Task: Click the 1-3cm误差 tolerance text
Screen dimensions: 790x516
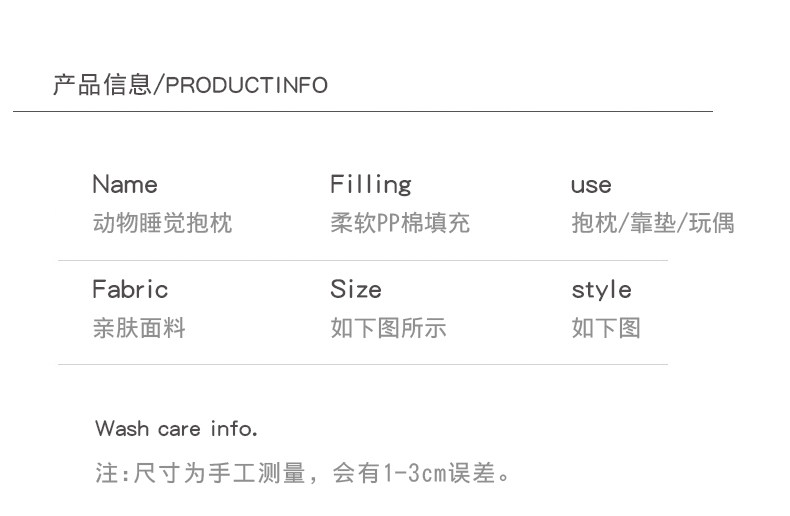Action: point(440,472)
